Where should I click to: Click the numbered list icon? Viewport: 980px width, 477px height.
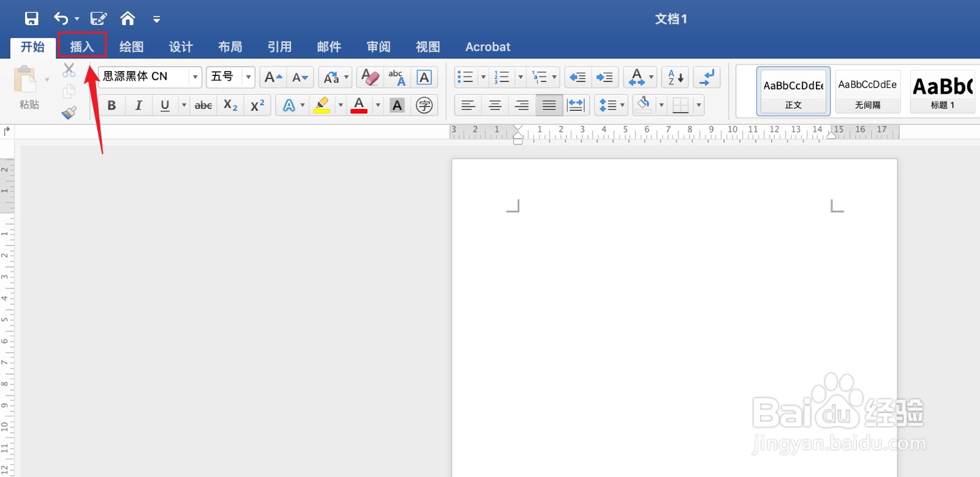click(502, 77)
